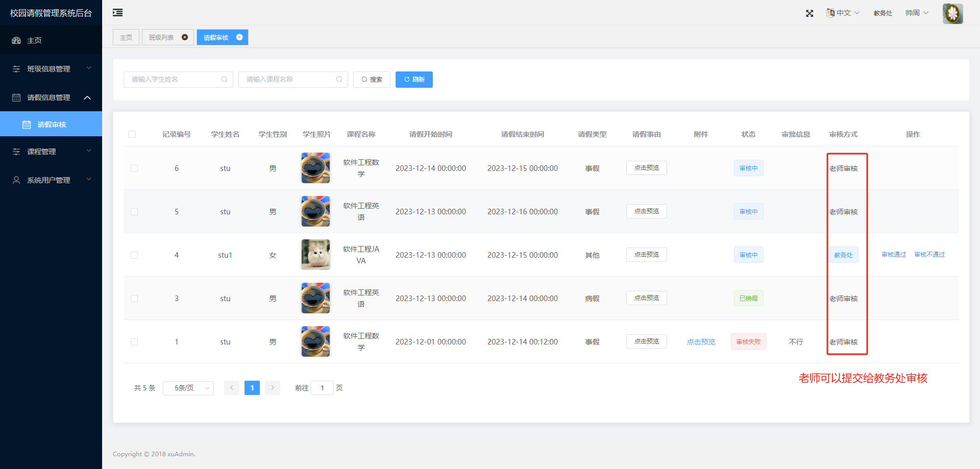Click 审核通过 link for record 4
980x469 pixels.
coord(894,255)
